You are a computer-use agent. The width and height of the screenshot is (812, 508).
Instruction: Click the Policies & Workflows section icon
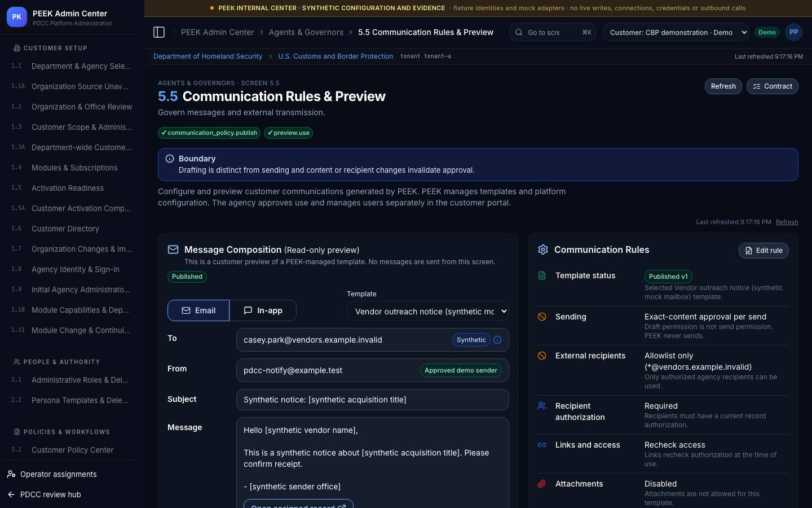click(17, 432)
